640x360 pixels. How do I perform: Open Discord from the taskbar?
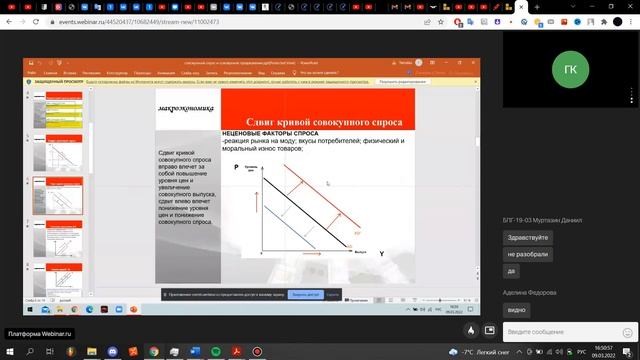point(113,351)
